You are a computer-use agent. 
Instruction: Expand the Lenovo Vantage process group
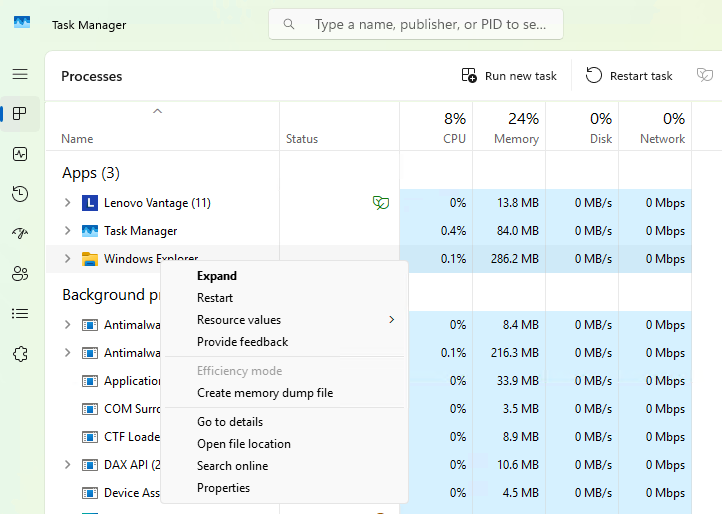point(68,203)
